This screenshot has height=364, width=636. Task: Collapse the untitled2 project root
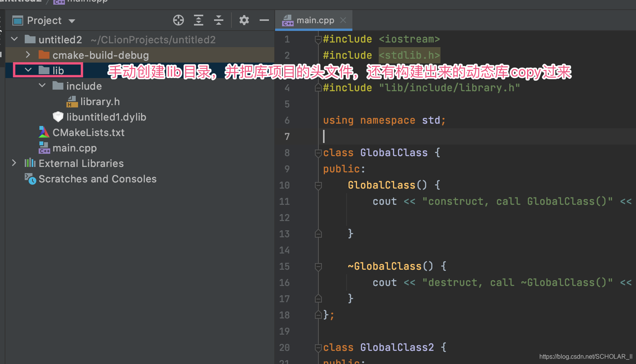click(x=15, y=39)
